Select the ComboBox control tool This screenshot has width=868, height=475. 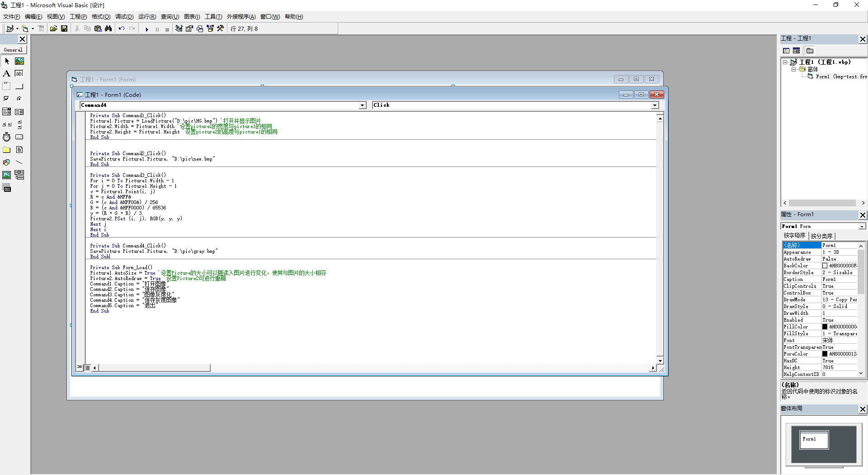click(7, 112)
